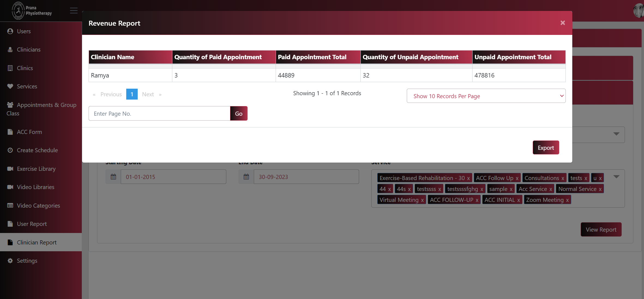
Task: Click the Users person icon in sidebar
Action: pos(10,31)
